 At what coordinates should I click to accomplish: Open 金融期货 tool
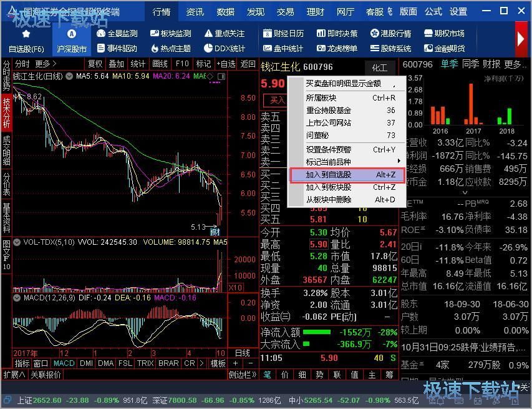[444, 48]
